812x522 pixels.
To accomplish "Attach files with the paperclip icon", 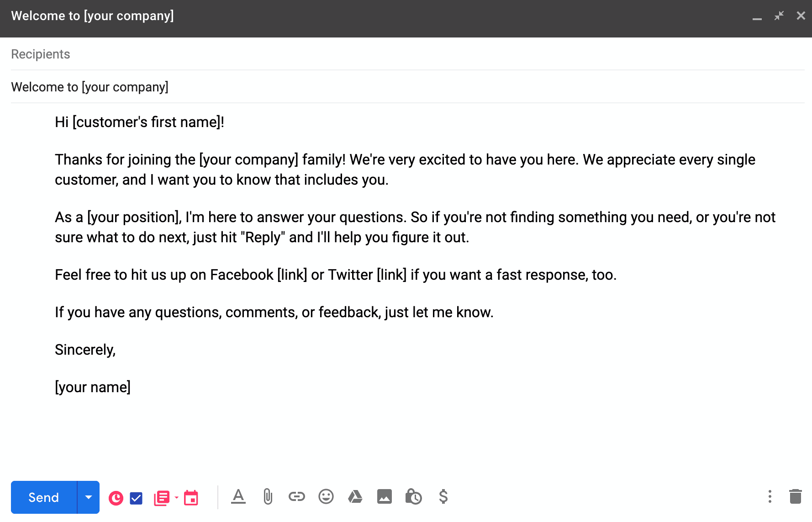I will click(268, 496).
